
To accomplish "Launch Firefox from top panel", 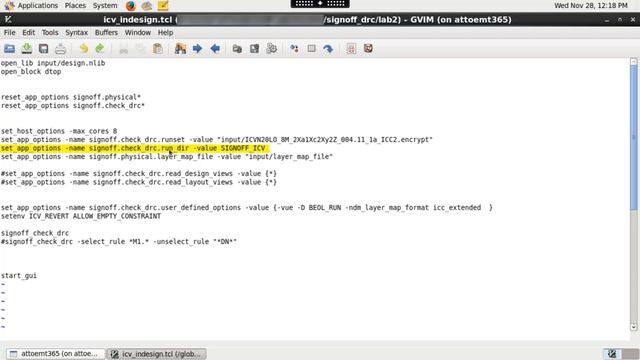I will pos(131,6).
